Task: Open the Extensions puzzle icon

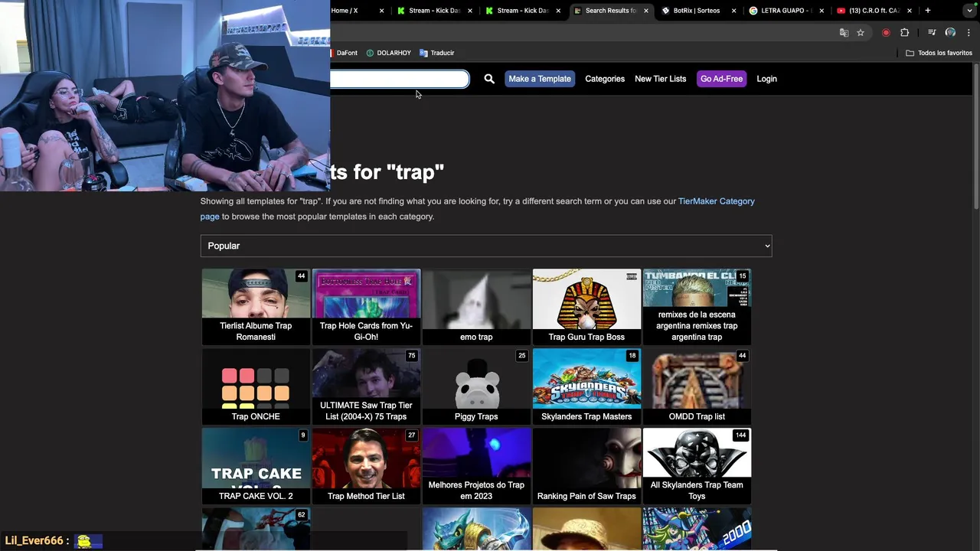Action: (905, 33)
